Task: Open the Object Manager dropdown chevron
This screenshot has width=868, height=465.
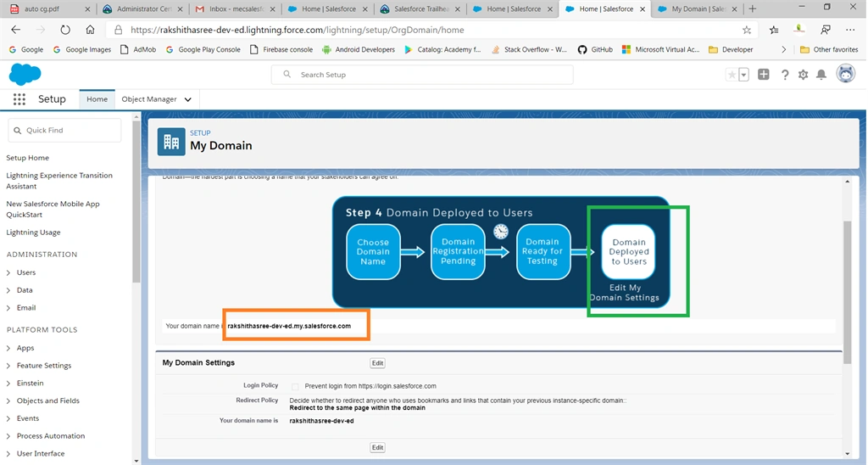Action: (187, 100)
